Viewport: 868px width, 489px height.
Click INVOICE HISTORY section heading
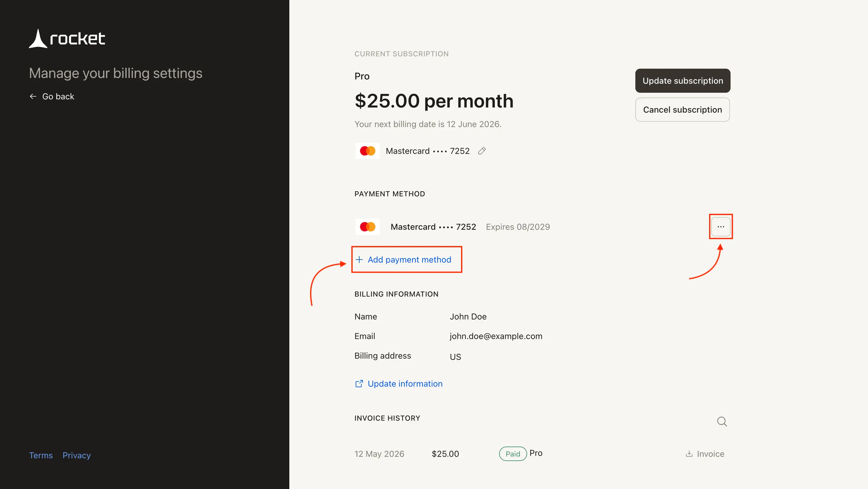(387, 418)
